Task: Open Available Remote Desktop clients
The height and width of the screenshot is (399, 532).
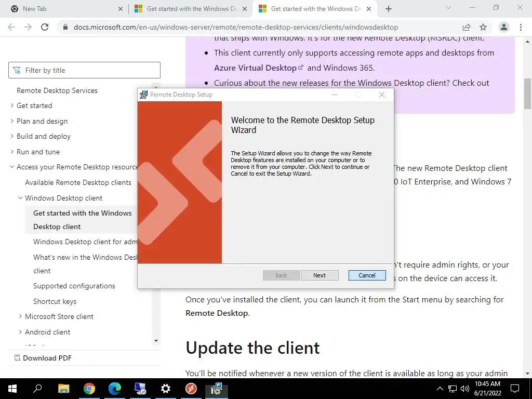Action: tap(78, 182)
